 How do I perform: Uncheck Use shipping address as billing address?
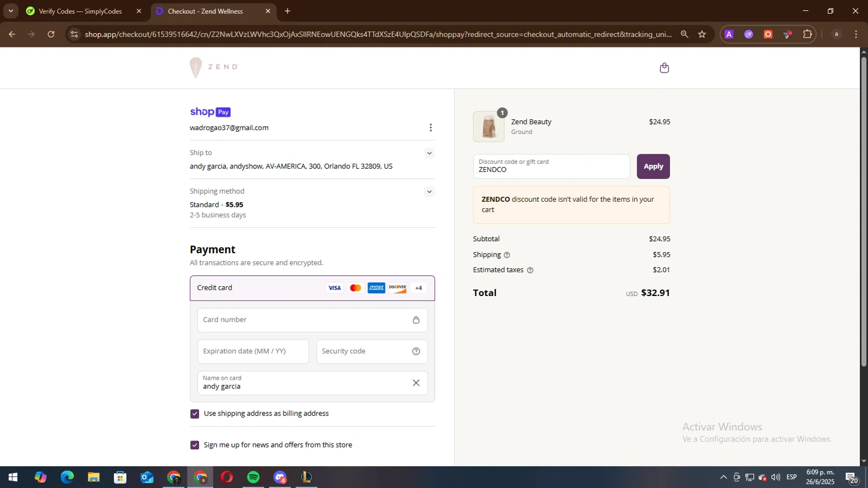click(194, 413)
